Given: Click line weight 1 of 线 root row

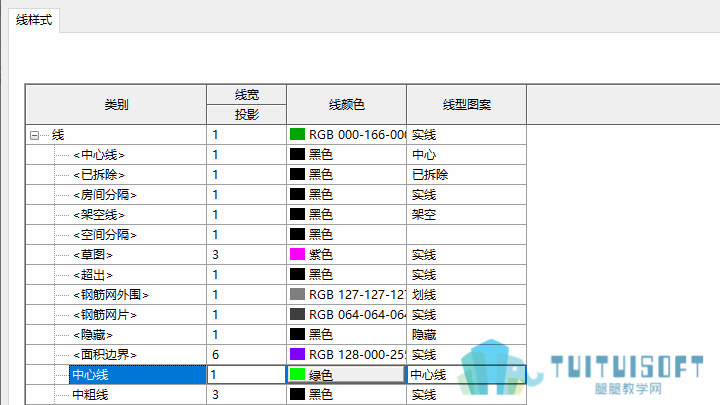Looking at the screenshot, I should point(247,135).
